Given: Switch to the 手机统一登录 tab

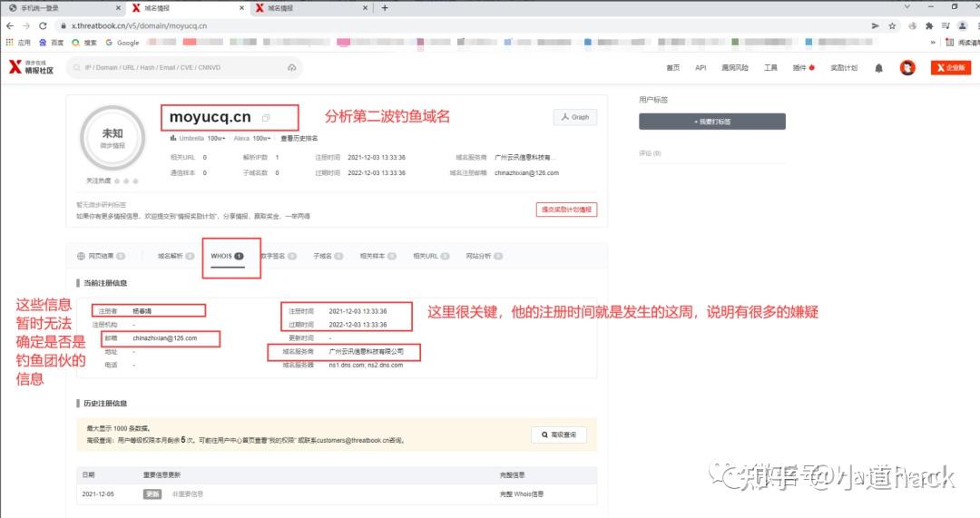Looking at the screenshot, I should pos(63,8).
